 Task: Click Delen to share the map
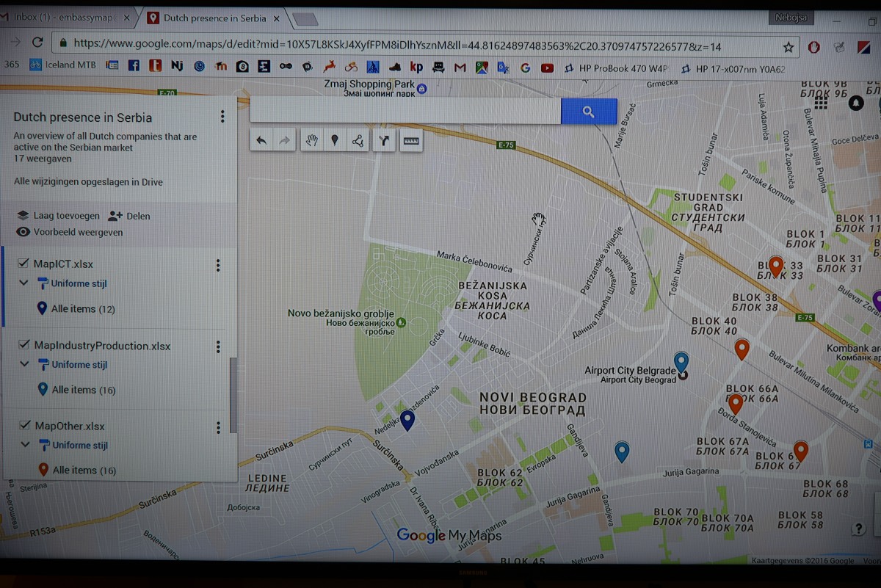129,216
